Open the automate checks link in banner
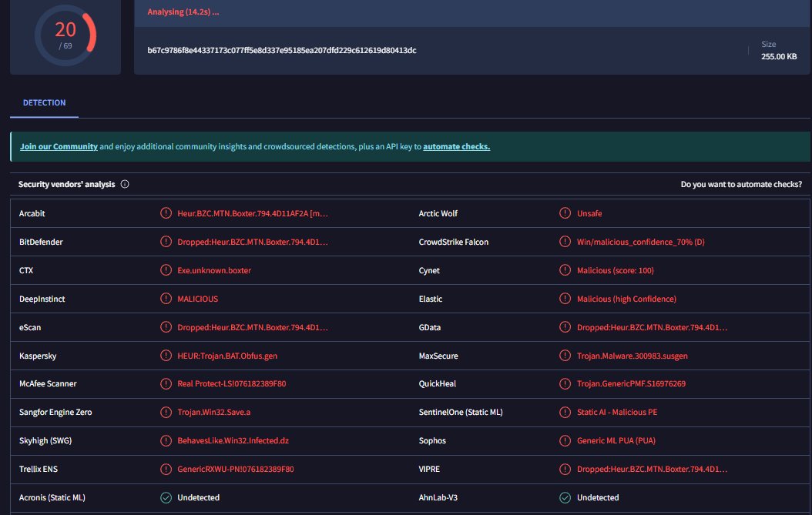Screen dimensions: 812x515 click(x=456, y=146)
